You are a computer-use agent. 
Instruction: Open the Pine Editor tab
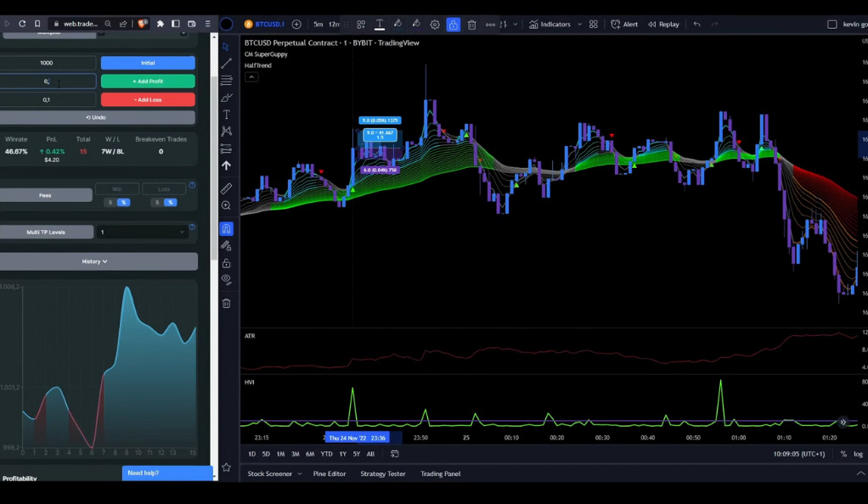click(330, 473)
